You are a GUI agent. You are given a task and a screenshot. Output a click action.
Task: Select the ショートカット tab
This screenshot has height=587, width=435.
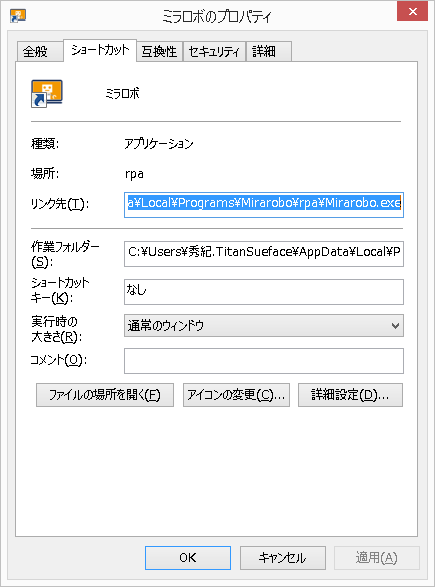[x=100, y=50]
